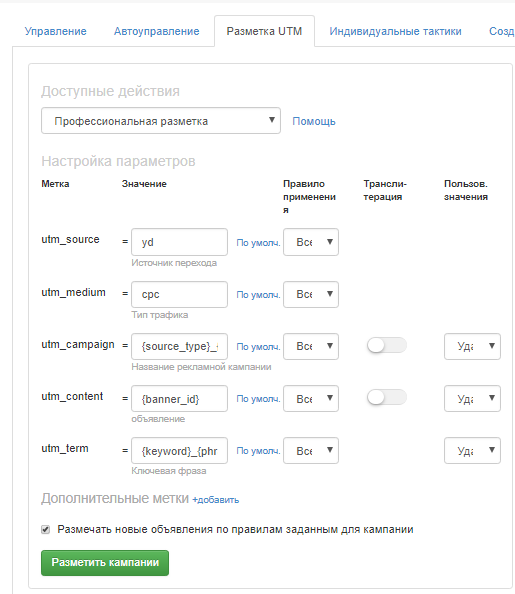The width and height of the screenshot is (515, 594).
Task: Open utm_term custom values dropdown
Action: click(472, 450)
